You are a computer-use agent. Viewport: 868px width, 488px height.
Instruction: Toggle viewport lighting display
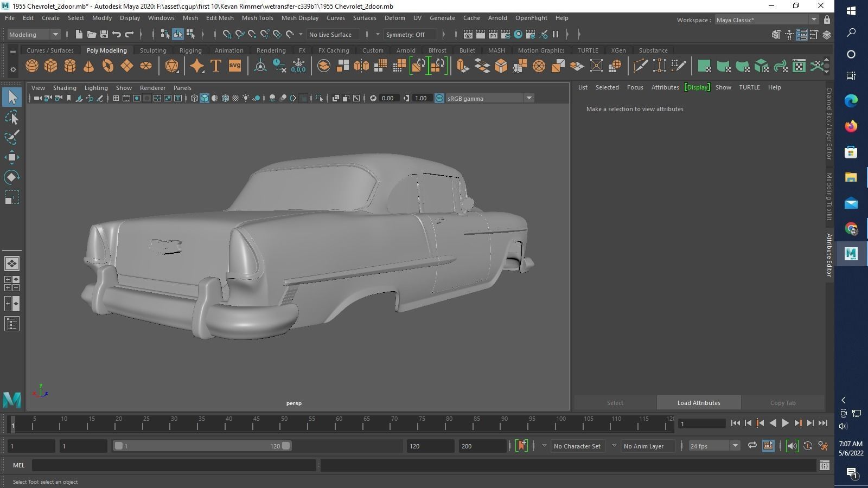pyautogui.click(x=246, y=98)
